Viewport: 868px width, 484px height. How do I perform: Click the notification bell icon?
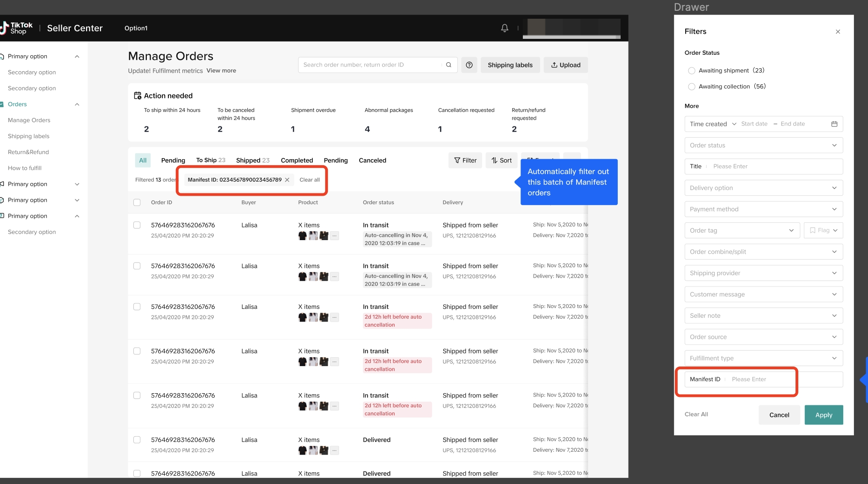[x=504, y=28]
